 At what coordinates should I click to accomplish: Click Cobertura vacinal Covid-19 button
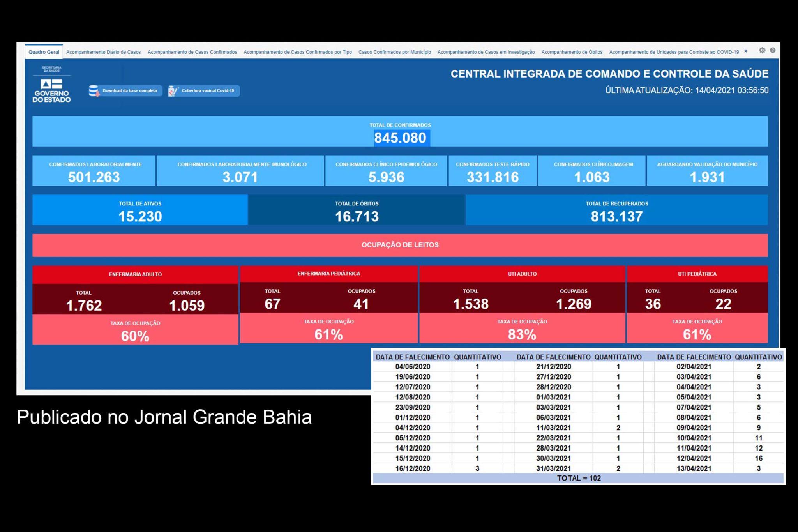204,91
